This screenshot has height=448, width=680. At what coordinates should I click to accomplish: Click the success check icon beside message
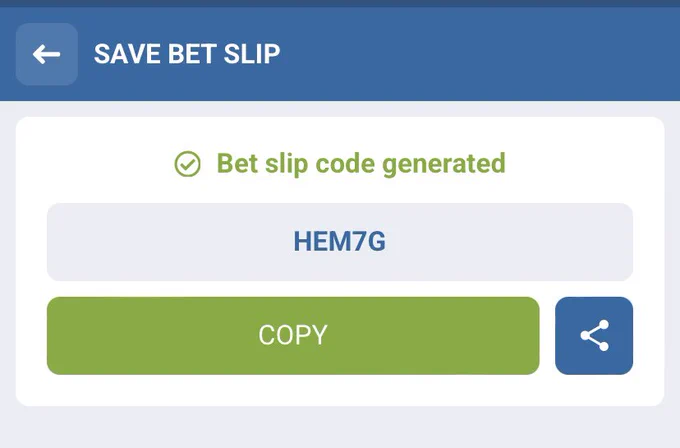click(x=187, y=164)
